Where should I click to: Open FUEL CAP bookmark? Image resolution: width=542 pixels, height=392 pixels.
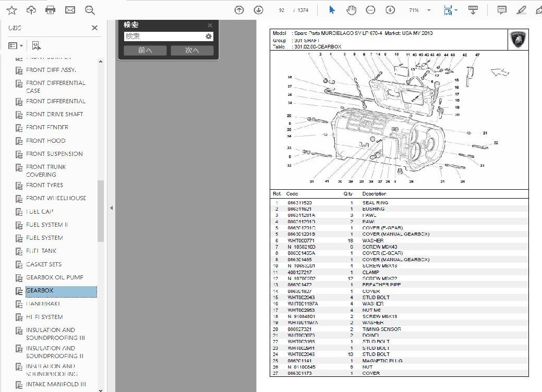point(40,211)
